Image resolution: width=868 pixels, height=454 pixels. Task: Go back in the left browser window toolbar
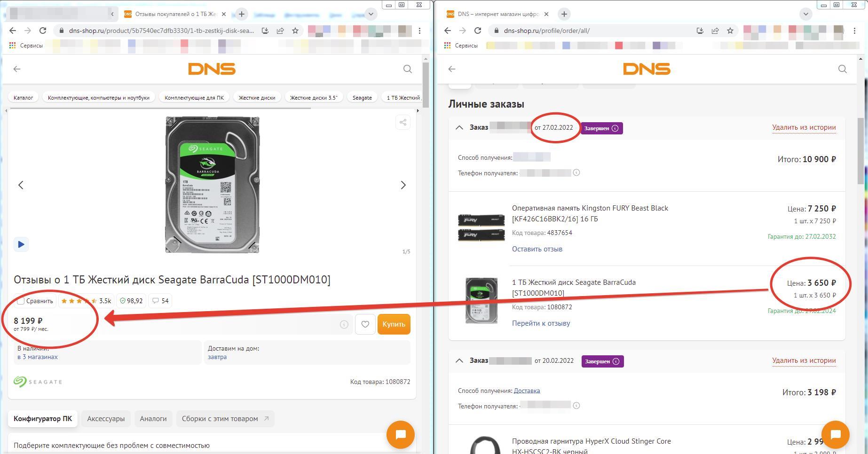click(13, 31)
